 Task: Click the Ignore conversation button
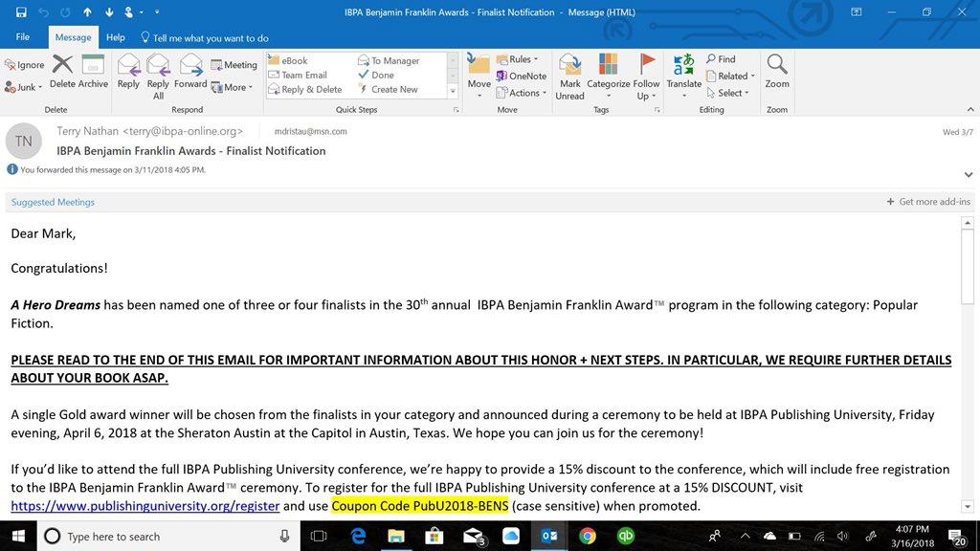tap(24, 64)
